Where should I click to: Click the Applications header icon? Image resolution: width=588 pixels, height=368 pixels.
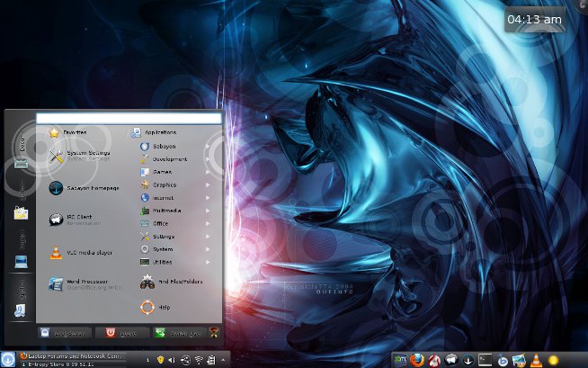(x=136, y=132)
